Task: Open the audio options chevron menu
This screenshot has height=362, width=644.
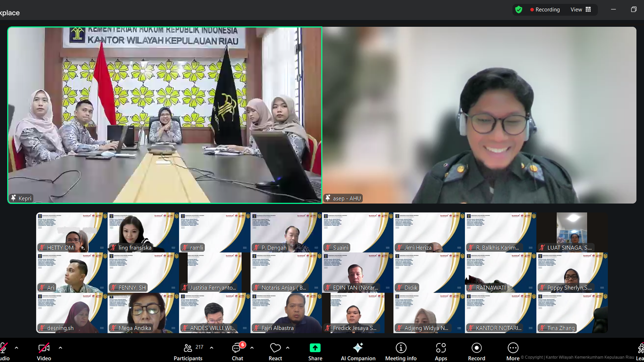Action: point(17,348)
